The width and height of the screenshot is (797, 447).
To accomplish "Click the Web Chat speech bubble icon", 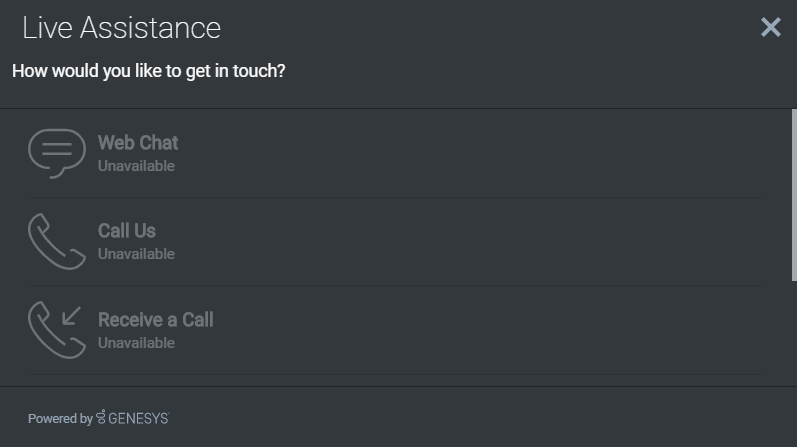I will click(x=56, y=153).
